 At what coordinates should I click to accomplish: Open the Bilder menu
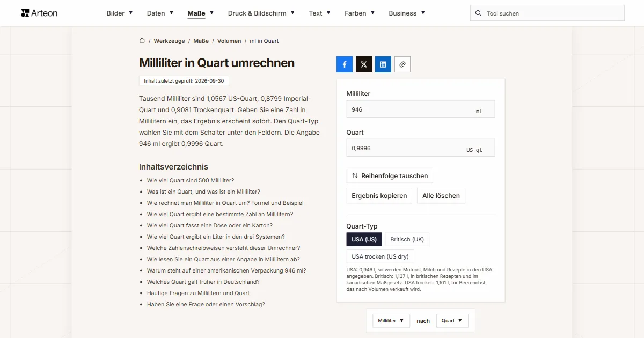tap(120, 13)
